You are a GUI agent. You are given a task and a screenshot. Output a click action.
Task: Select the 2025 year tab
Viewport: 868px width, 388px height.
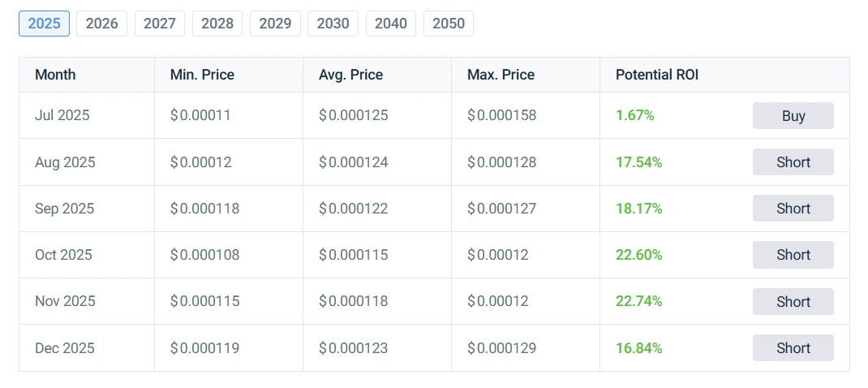pos(45,24)
